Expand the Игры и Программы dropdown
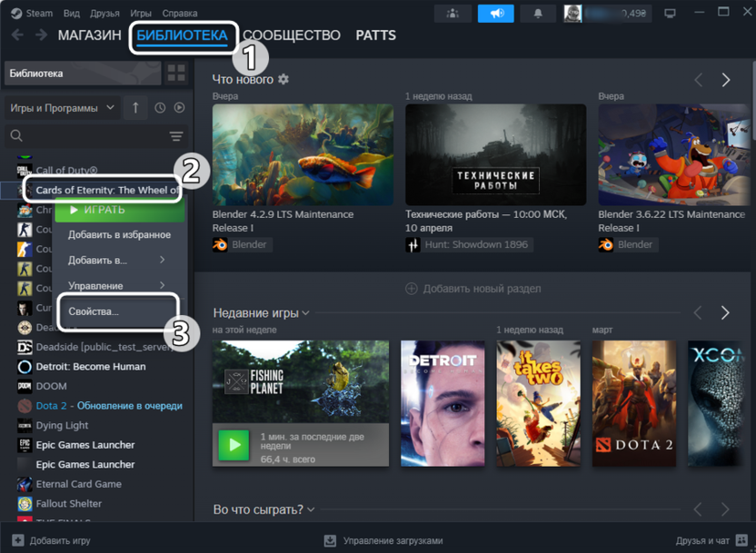 pyautogui.click(x=63, y=108)
